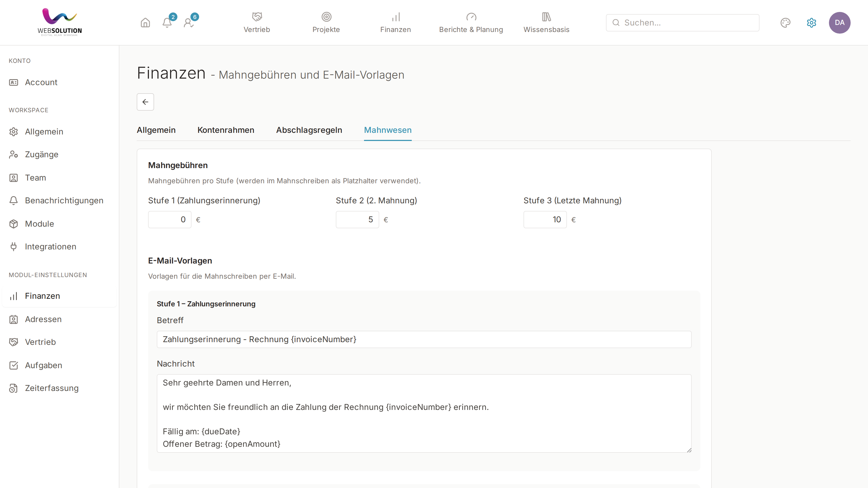Screen dimensions: 868x488
Task: Open Benachrichtigungen in the sidebar
Action: 59,200
